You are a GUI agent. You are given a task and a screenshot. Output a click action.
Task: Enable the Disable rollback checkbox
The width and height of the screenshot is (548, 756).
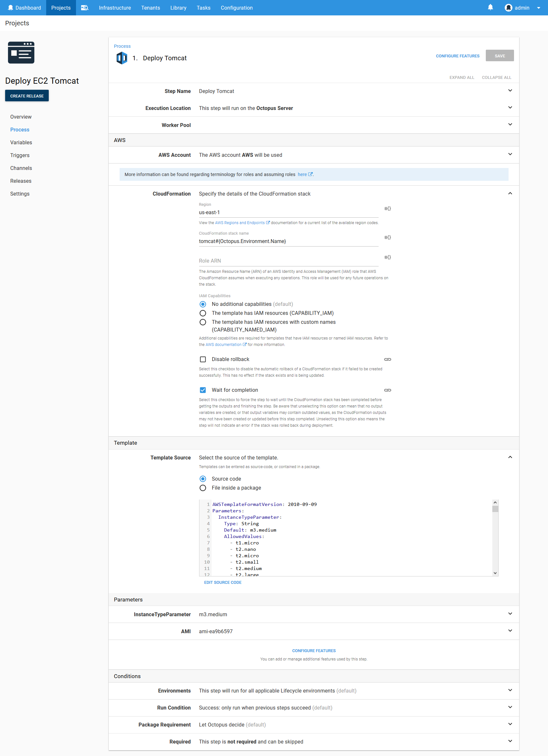point(203,359)
